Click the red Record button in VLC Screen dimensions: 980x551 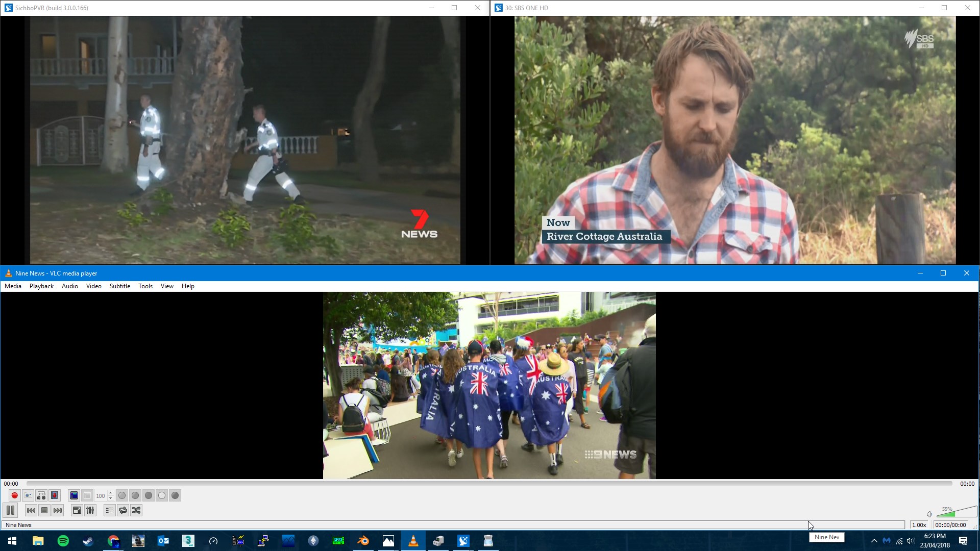click(14, 495)
